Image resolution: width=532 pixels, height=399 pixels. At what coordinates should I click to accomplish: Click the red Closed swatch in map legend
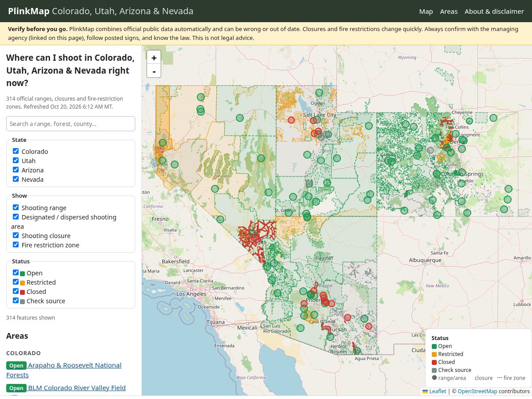pyautogui.click(x=434, y=362)
